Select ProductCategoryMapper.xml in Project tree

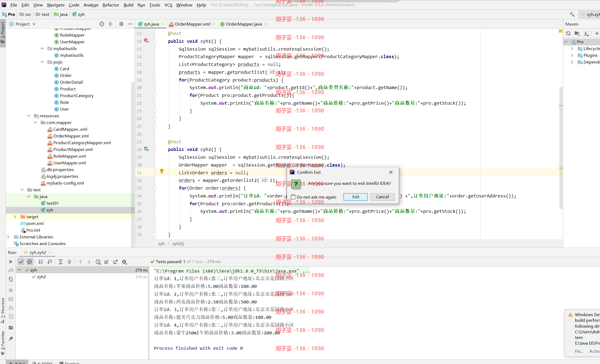point(82,143)
